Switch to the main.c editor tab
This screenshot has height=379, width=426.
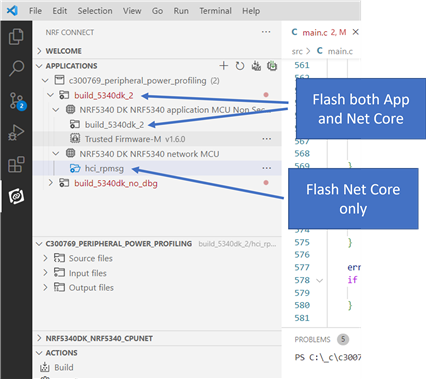[324, 32]
